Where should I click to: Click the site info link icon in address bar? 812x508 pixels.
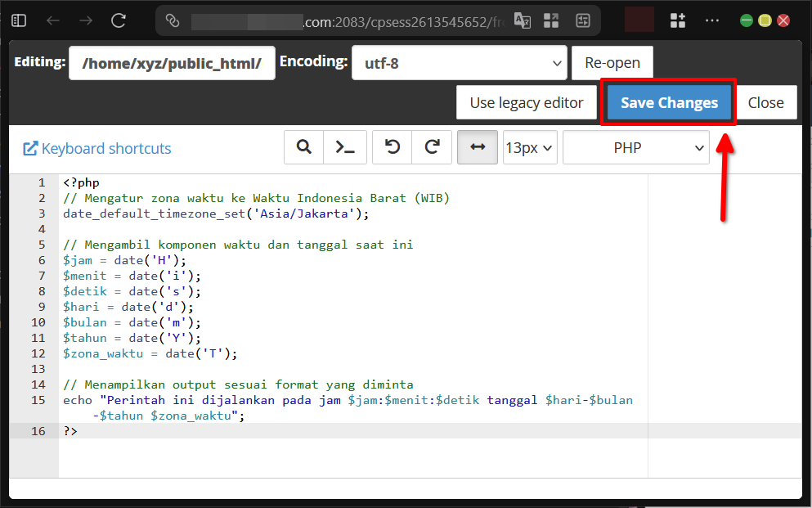[173, 21]
